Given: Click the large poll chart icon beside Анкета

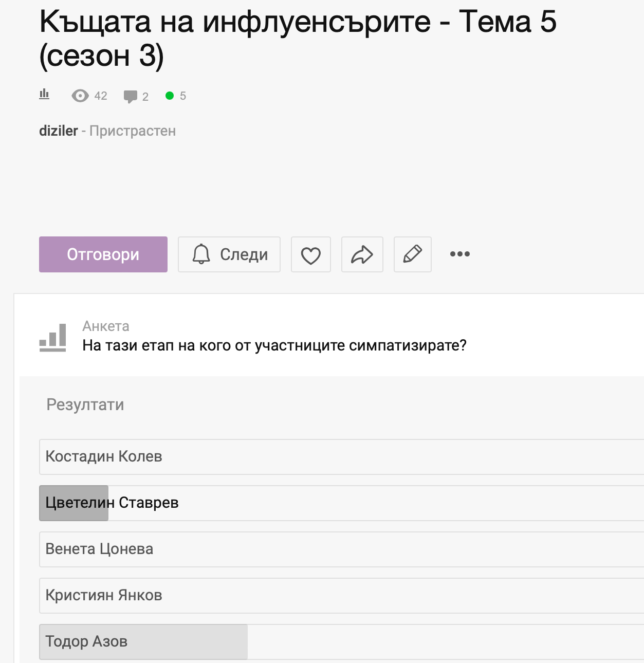Looking at the screenshot, I should tap(53, 338).
